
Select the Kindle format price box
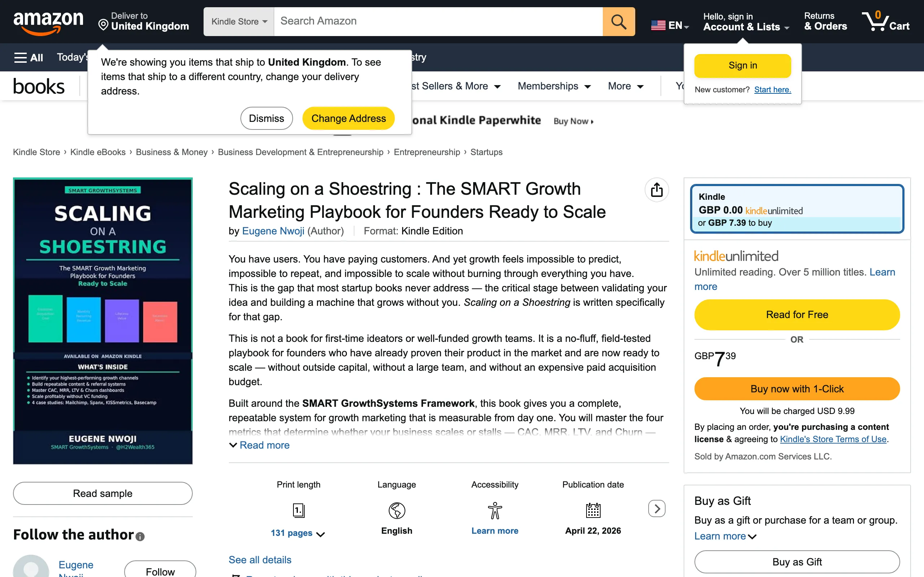797,209
